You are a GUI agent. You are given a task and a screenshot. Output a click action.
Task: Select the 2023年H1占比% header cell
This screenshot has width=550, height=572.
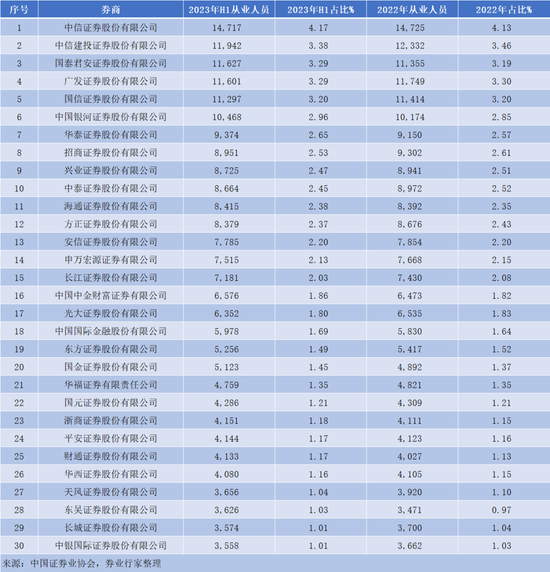tap(321, 9)
